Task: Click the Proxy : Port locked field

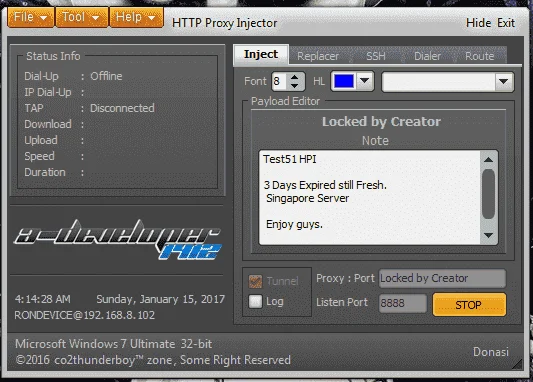Action: [x=442, y=278]
